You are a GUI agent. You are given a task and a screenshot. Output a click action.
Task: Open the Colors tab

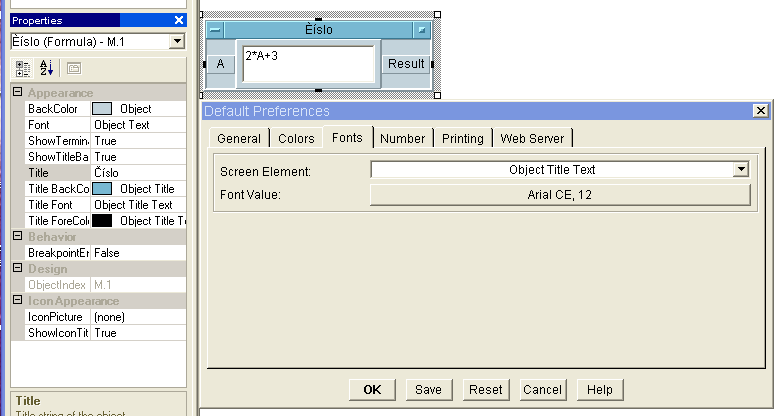coord(295,139)
